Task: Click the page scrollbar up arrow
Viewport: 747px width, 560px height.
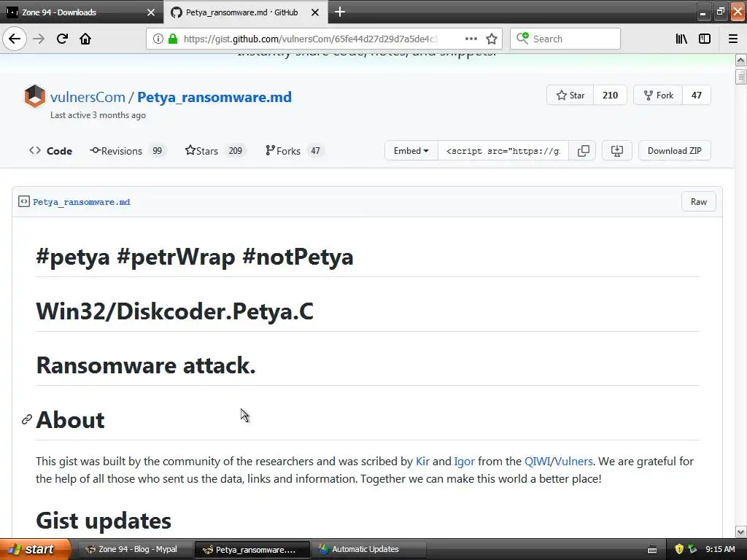Action: (x=741, y=61)
